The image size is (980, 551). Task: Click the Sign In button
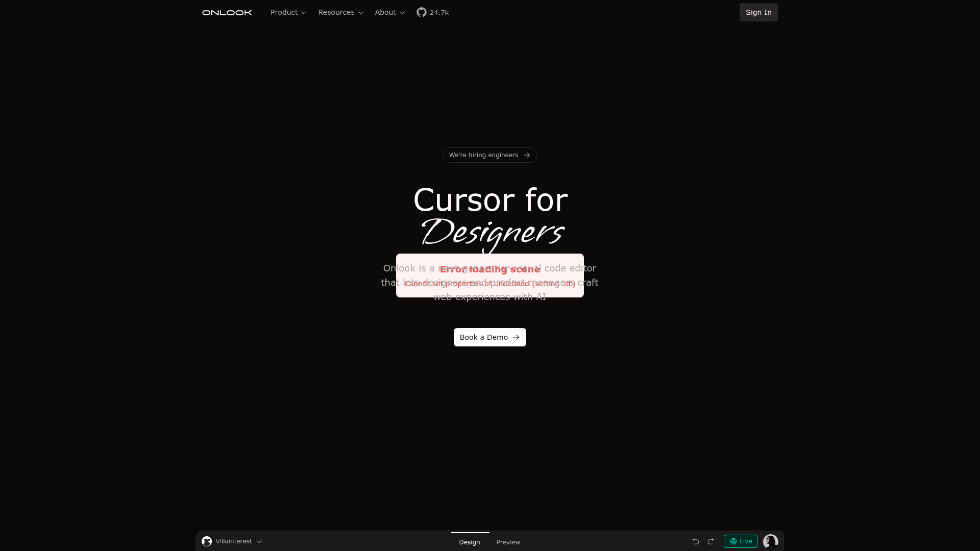[x=758, y=12]
